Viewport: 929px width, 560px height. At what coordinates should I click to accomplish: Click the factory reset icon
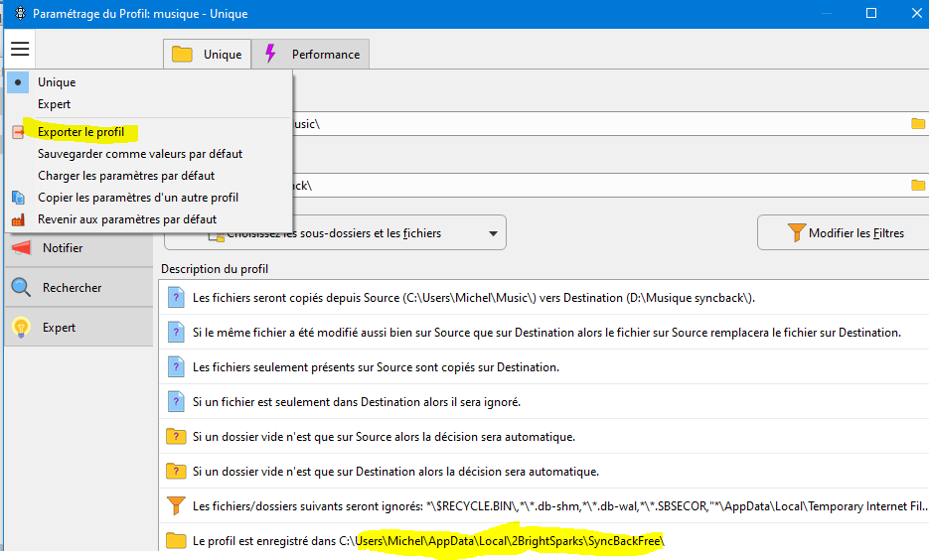coord(18,219)
